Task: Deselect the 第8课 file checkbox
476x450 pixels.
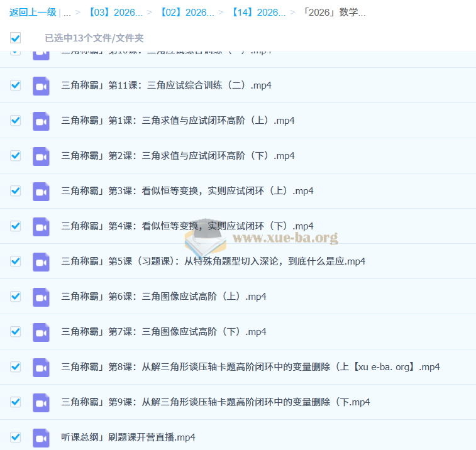Action: [x=16, y=367]
